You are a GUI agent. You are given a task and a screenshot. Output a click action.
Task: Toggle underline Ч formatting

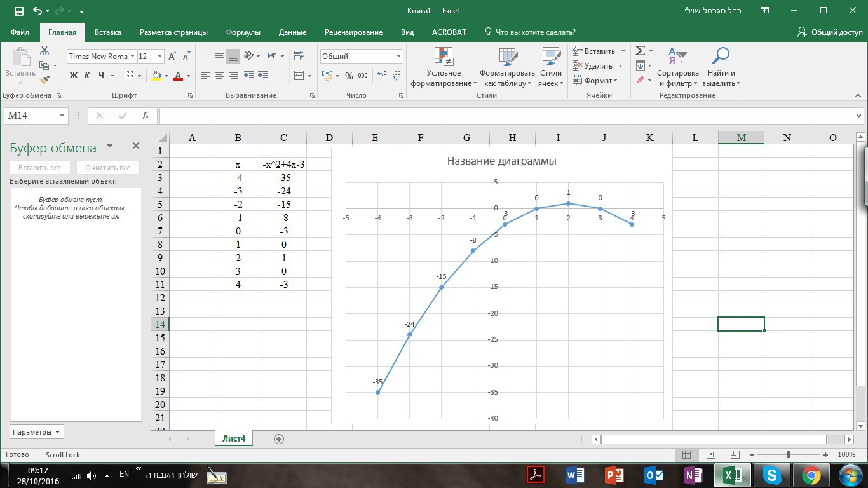[102, 76]
